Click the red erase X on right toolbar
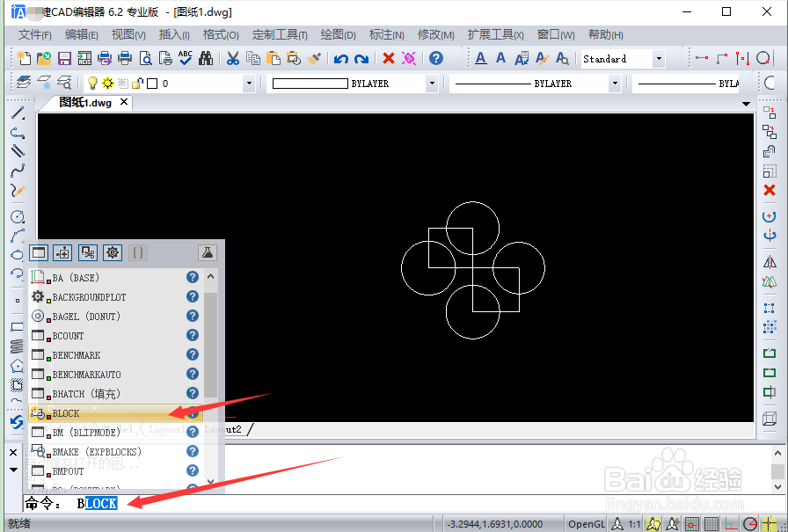Screen dimensions: 788x532 click(x=770, y=190)
